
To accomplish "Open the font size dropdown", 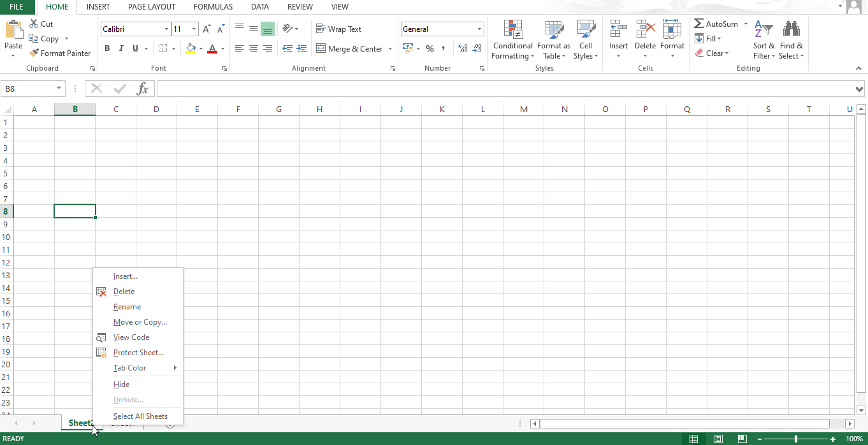I will coord(194,29).
